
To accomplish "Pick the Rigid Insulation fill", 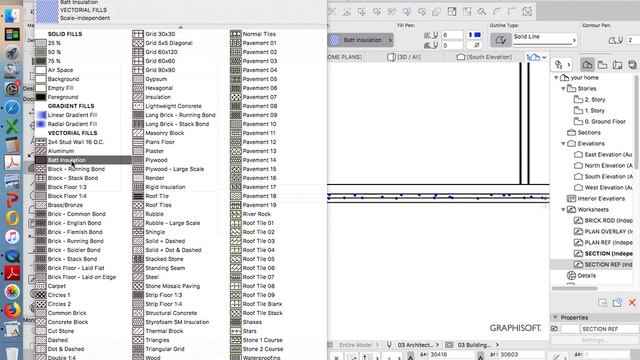I will pyautogui.click(x=165, y=187).
